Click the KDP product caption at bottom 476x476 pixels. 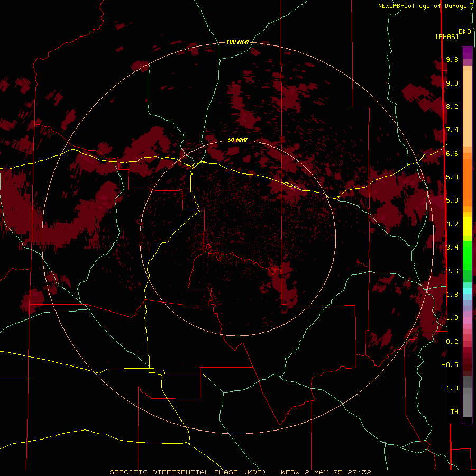[x=240, y=472]
